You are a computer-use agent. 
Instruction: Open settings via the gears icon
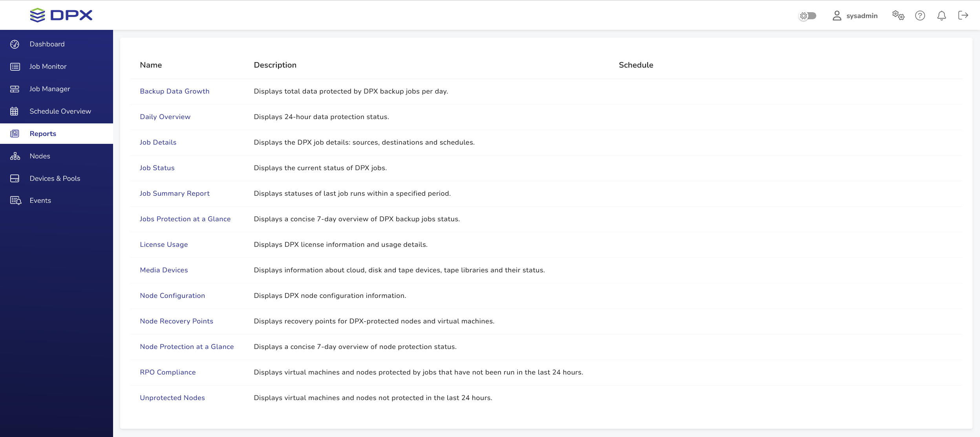(x=898, y=16)
